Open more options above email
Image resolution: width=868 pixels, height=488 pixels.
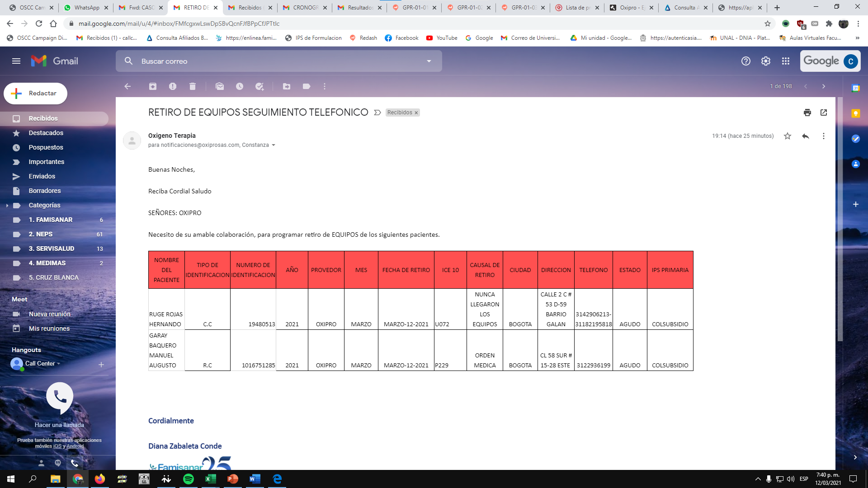pyautogui.click(x=325, y=86)
